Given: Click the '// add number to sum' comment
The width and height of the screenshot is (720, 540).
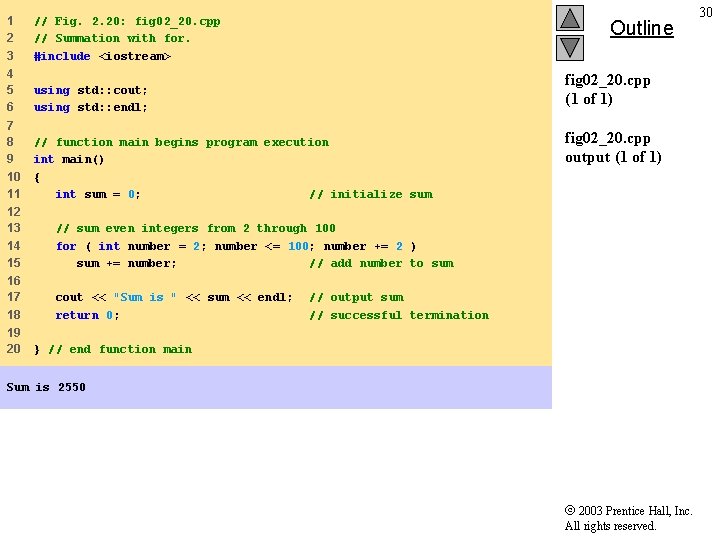Looking at the screenshot, I should (x=382, y=263).
